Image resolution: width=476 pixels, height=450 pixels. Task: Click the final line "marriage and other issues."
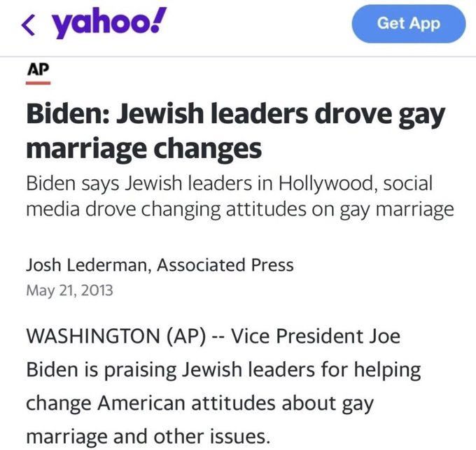tap(147, 437)
